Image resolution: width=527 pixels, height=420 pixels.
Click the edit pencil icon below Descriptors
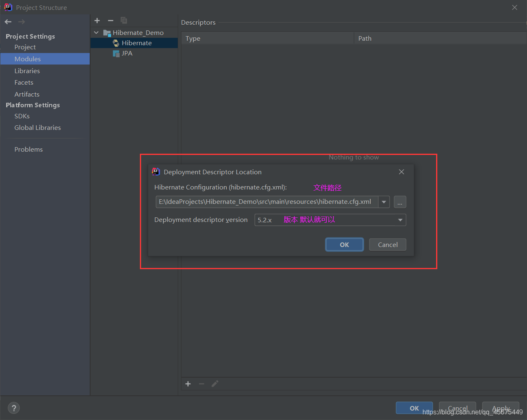point(214,383)
